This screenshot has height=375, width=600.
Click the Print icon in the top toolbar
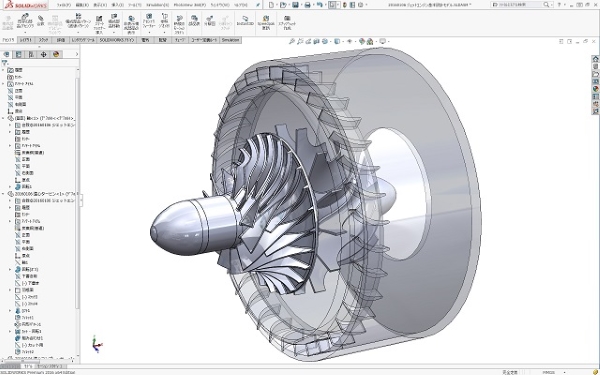(307, 5)
